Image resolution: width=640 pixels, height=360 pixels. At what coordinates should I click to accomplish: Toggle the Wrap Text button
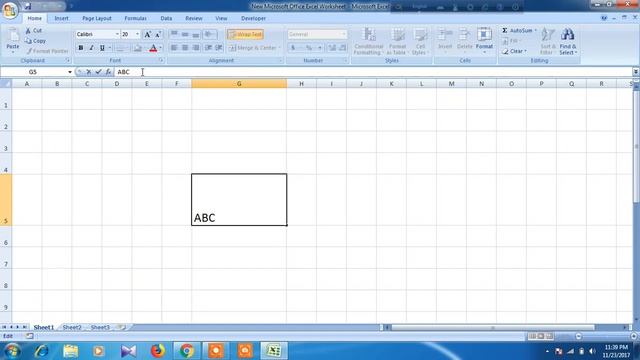(x=245, y=34)
